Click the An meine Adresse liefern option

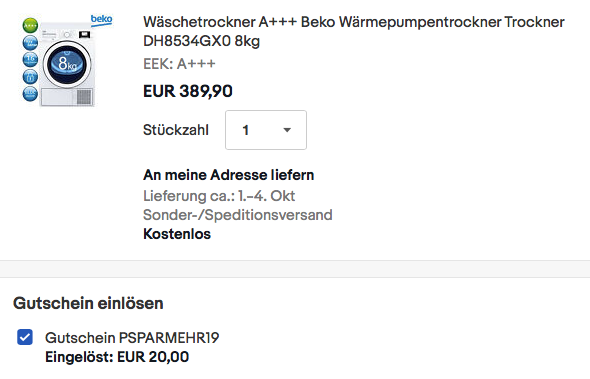tap(228, 175)
